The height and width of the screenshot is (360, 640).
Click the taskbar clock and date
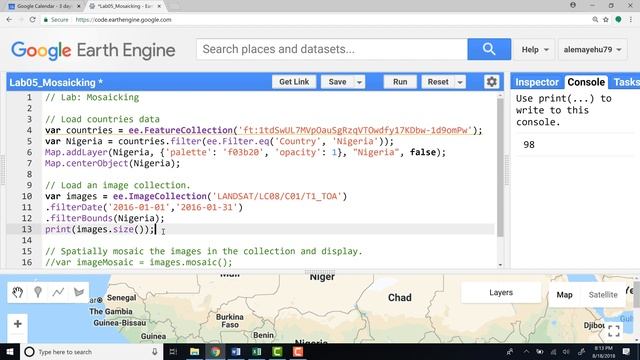pos(603,352)
